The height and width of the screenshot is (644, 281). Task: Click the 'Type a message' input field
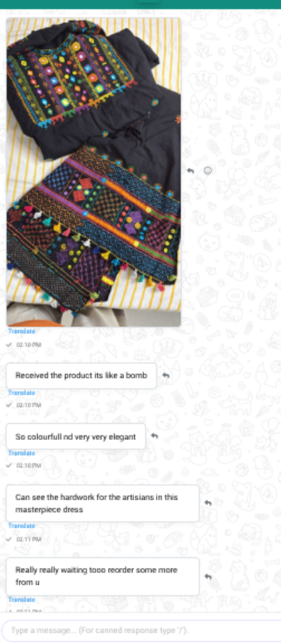(x=142, y=630)
